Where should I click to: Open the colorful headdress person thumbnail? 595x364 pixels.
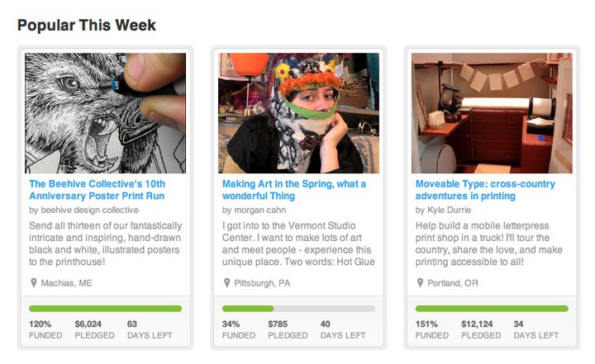(x=298, y=113)
